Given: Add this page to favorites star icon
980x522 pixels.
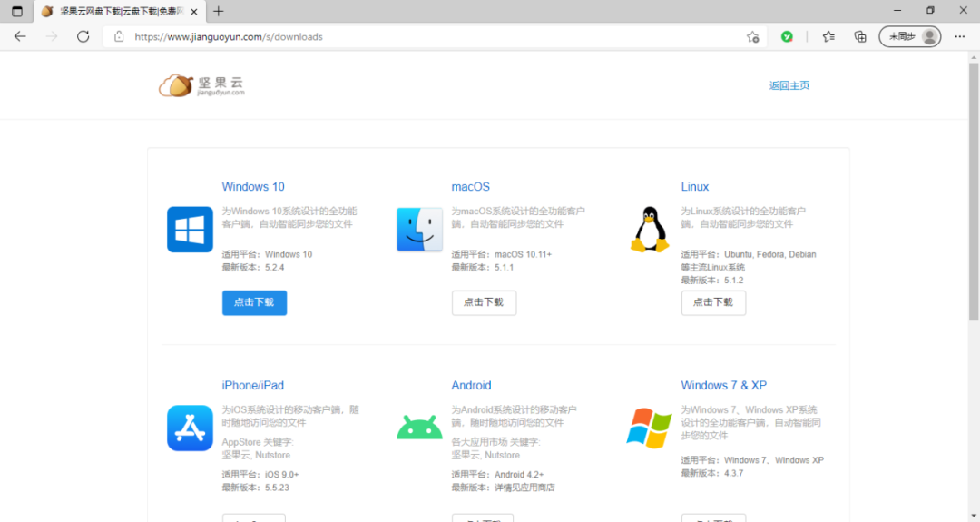Looking at the screenshot, I should 752,37.
